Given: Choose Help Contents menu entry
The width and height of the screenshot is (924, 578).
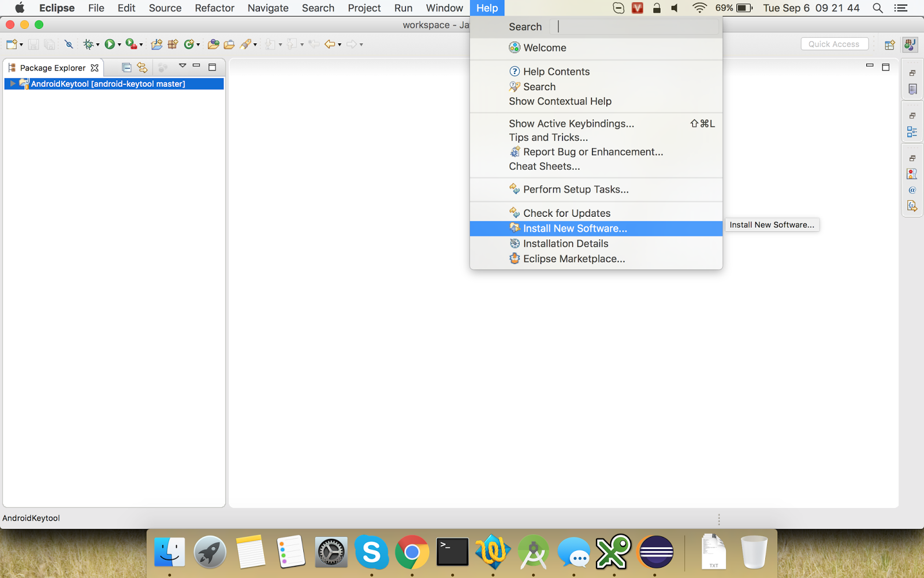Looking at the screenshot, I should click(x=596, y=72).
